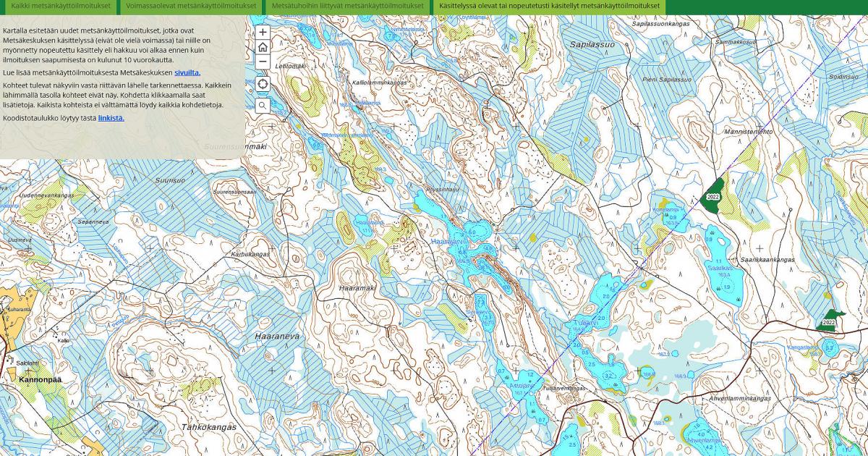Screen dimensions: 868x456
Task: Open the map search magnifier tool
Action: tap(263, 106)
